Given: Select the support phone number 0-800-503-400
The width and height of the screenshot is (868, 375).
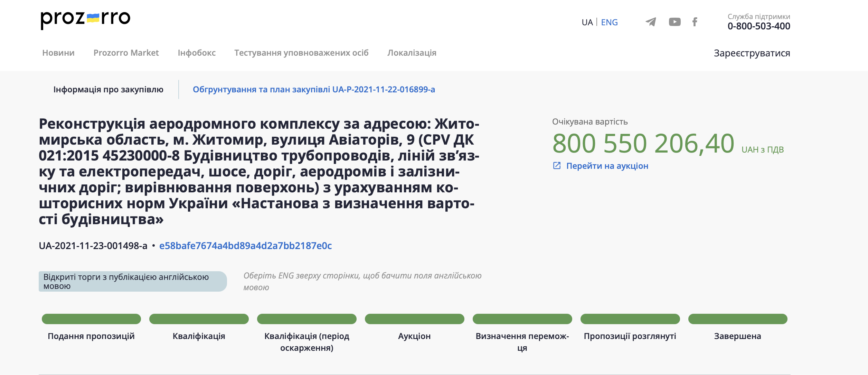Looking at the screenshot, I should tap(758, 26).
